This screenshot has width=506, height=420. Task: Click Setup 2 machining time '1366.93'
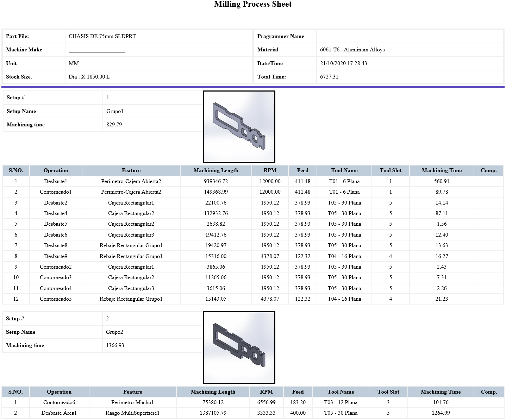(115, 345)
